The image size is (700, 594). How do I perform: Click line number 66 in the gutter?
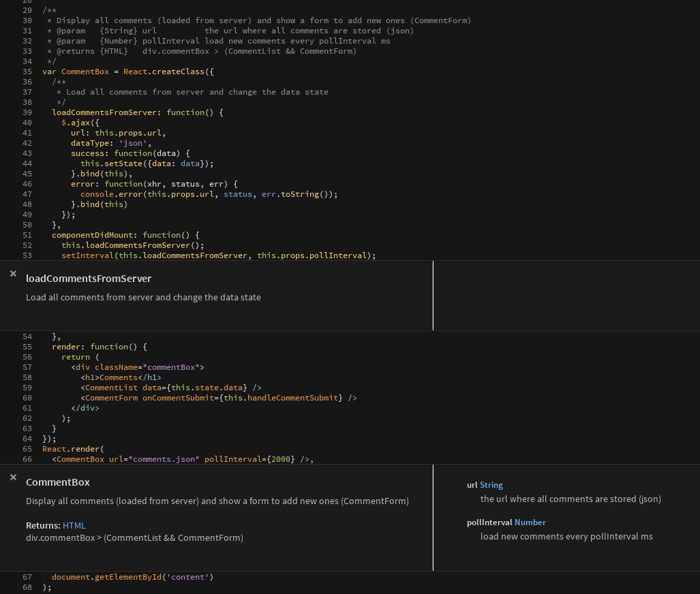pos(27,459)
